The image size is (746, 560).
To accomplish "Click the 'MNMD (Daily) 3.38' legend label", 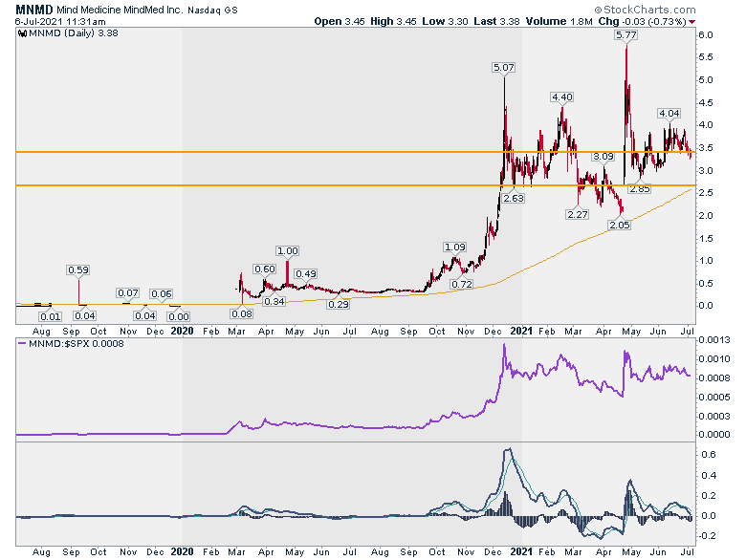I will coord(74,33).
